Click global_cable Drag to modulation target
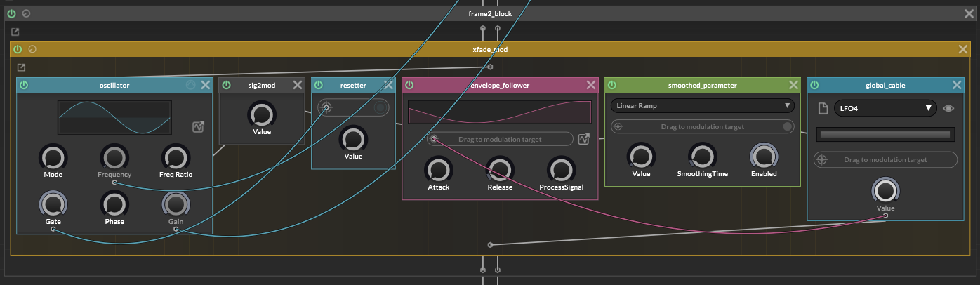Viewport: 980px width, 285px height. point(885,160)
